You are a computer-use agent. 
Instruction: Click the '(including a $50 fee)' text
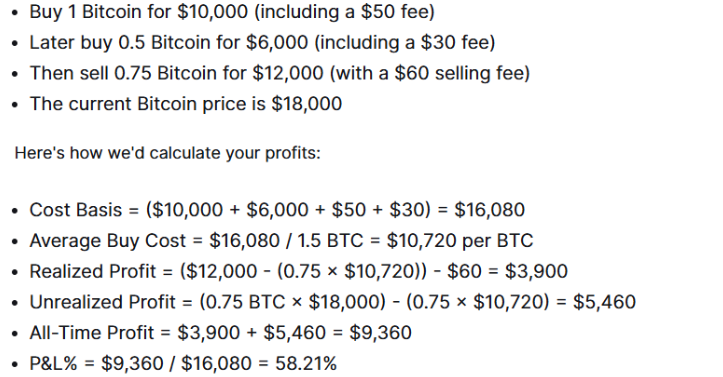pyautogui.click(x=344, y=12)
